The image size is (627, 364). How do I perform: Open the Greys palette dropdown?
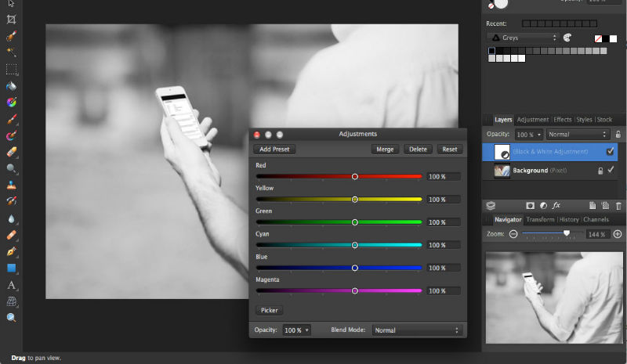click(522, 37)
